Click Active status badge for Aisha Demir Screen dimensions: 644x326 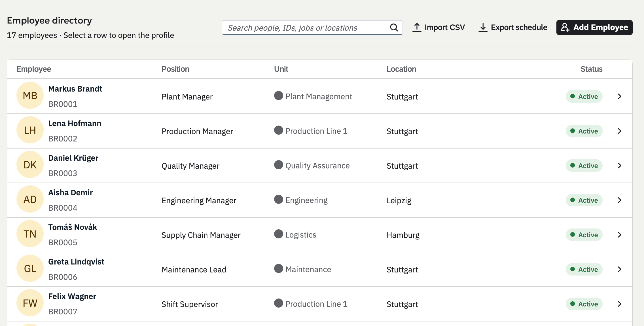click(x=584, y=200)
